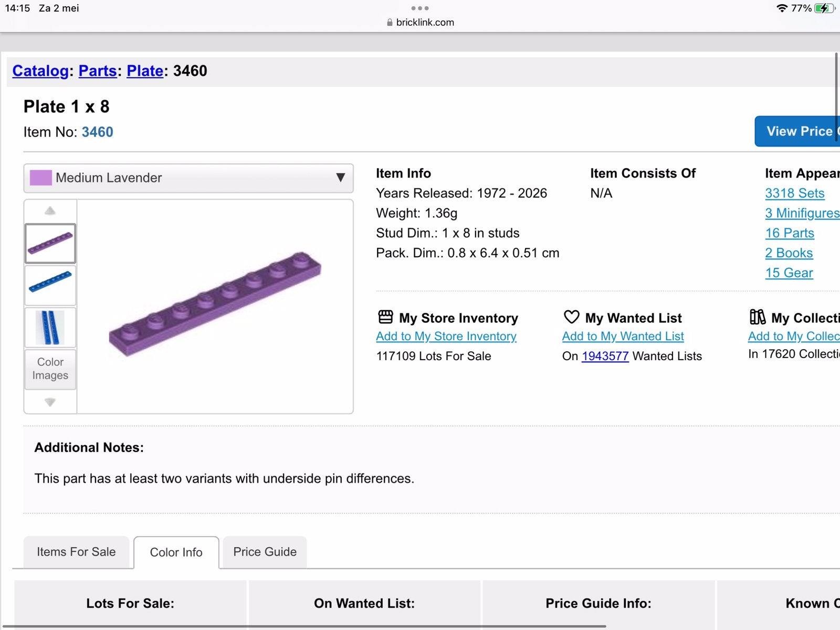Click the My Wanted List heart icon
Image resolution: width=840 pixels, height=630 pixels.
pyautogui.click(x=571, y=317)
